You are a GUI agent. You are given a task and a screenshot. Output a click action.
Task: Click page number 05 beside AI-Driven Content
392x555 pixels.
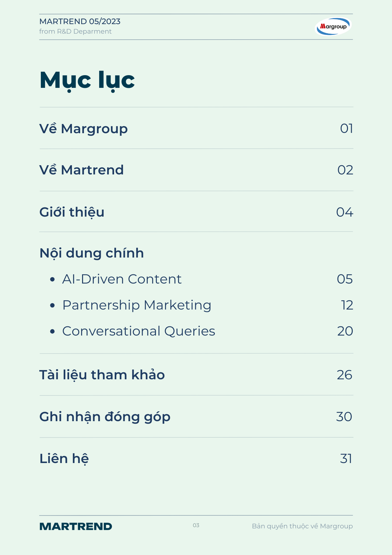345,279
